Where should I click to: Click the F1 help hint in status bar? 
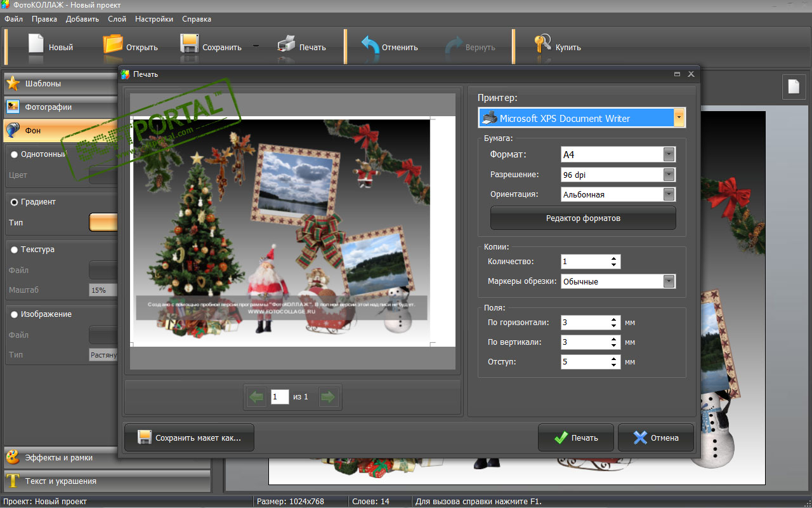pyautogui.click(x=479, y=502)
